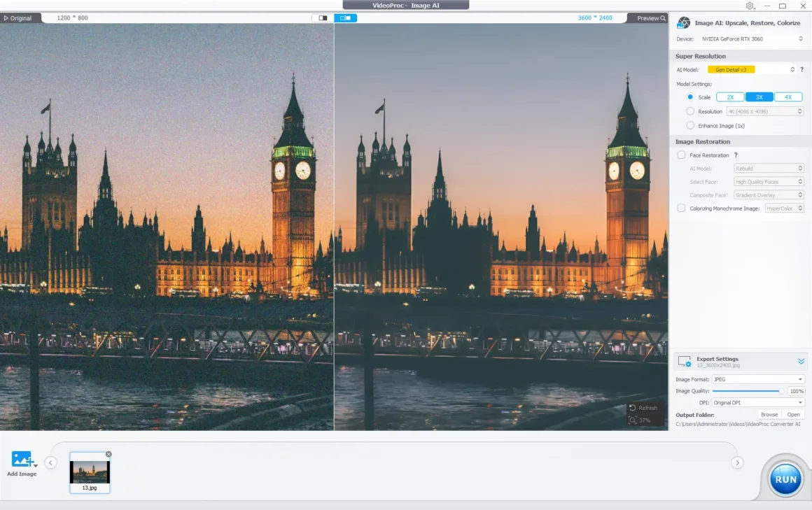Select the Resolution radio button
The height and width of the screenshot is (510, 812).
pos(689,111)
